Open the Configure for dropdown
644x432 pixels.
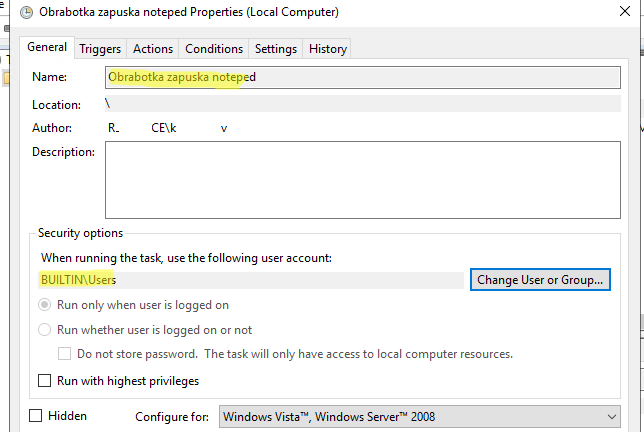click(x=420, y=417)
